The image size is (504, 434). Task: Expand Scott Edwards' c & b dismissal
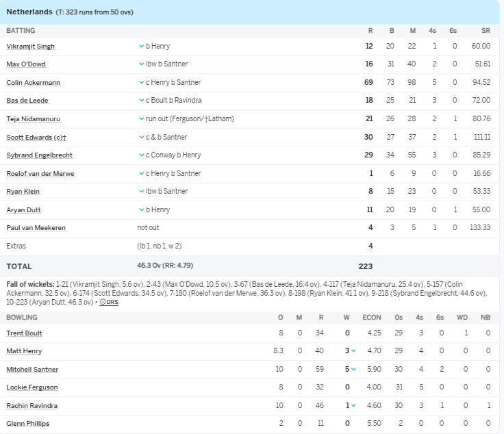point(140,138)
